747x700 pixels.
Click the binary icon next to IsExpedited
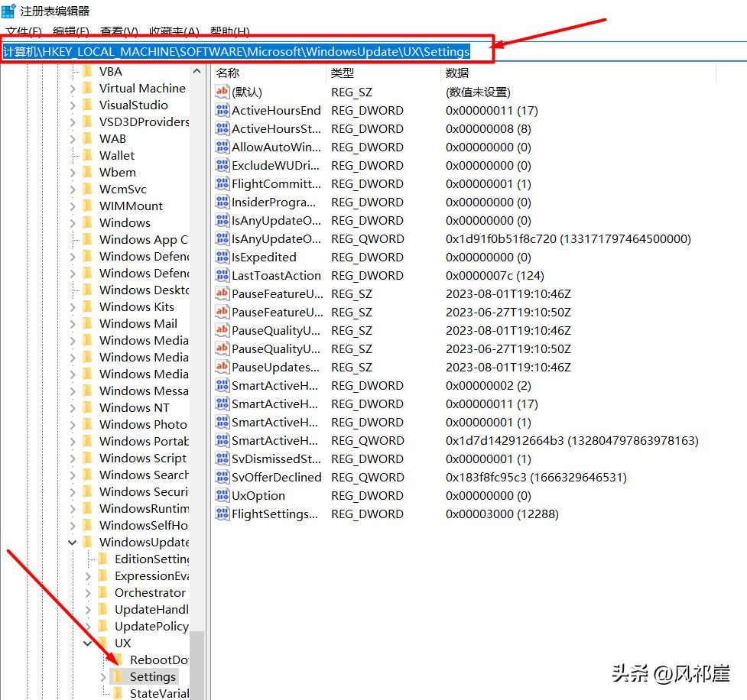click(222, 257)
